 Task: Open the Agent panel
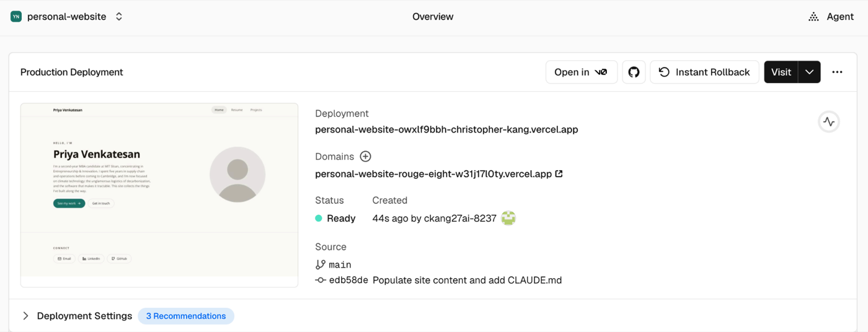click(831, 17)
